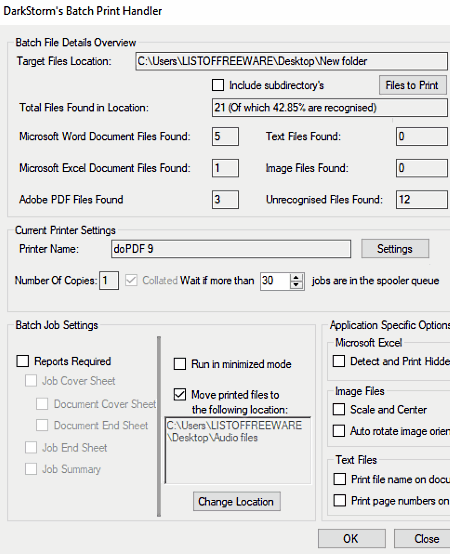Image resolution: width=450 pixels, height=554 pixels.
Task: Toggle Detect and Print Hidden Excel option
Action: [x=339, y=361]
